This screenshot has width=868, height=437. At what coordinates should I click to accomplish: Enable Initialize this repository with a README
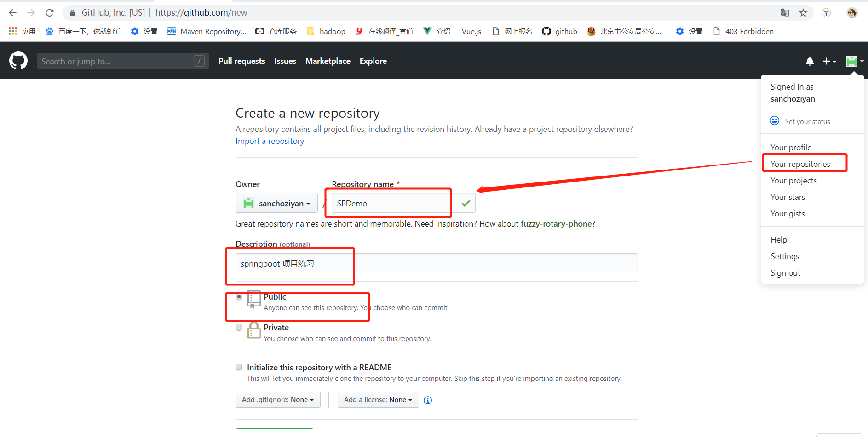pyautogui.click(x=239, y=367)
